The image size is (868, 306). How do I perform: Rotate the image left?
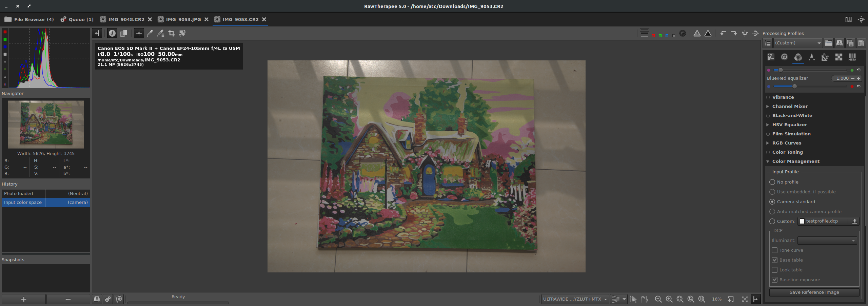[723, 33]
